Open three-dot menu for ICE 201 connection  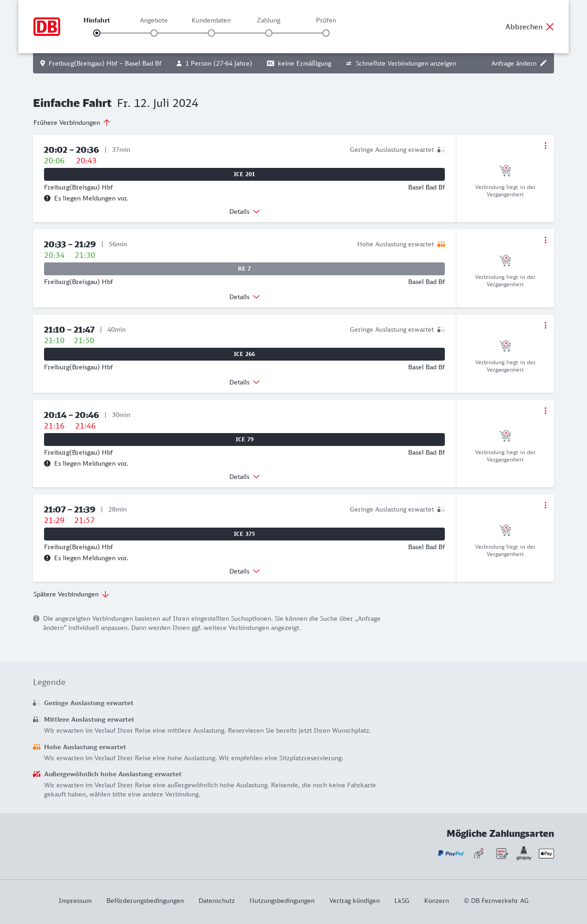[545, 145]
